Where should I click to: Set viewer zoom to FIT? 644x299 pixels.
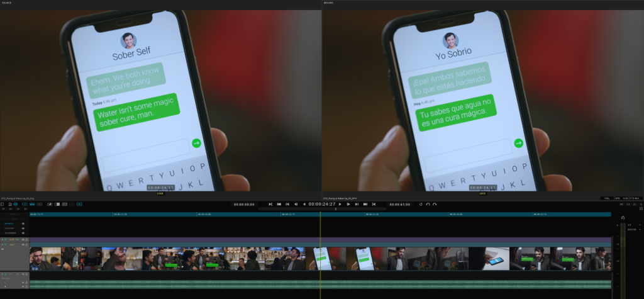pos(622,205)
